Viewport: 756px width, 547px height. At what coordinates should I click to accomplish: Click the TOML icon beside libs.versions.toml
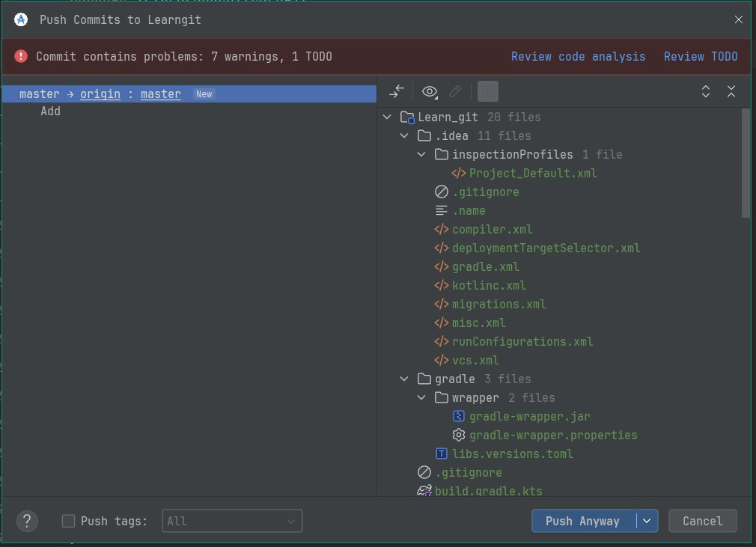[441, 454]
